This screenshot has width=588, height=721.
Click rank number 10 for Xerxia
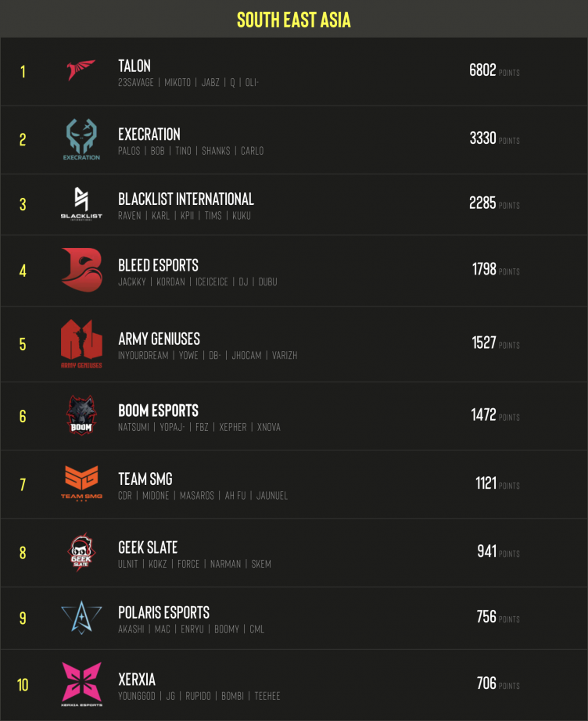23,685
